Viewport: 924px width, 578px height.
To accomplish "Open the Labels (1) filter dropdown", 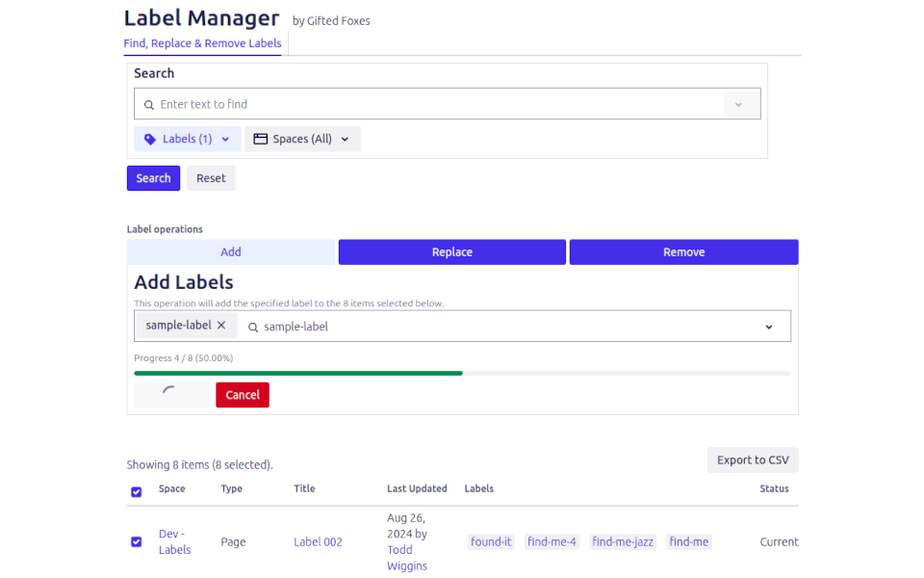I will tap(187, 139).
